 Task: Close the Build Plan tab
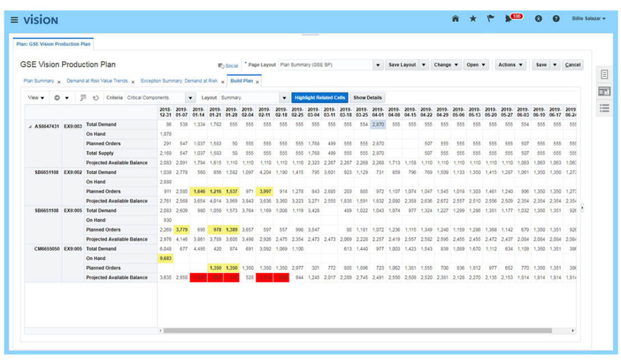point(257,82)
